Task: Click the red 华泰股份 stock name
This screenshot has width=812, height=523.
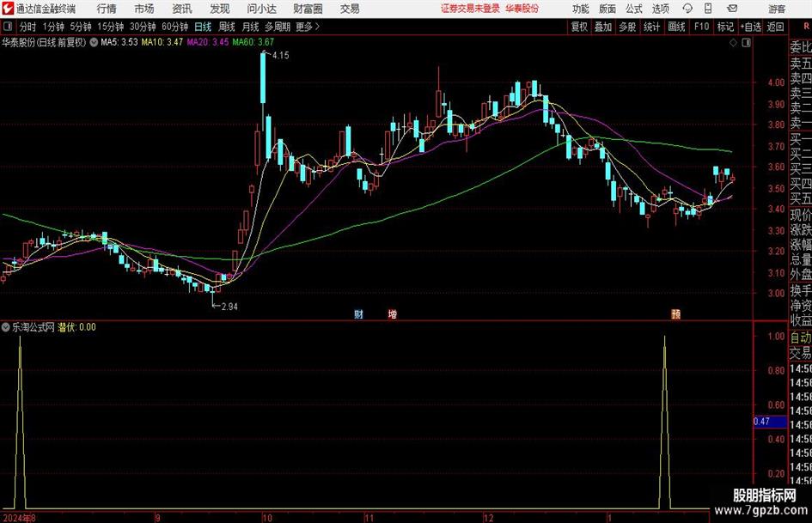Action: [x=522, y=9]
